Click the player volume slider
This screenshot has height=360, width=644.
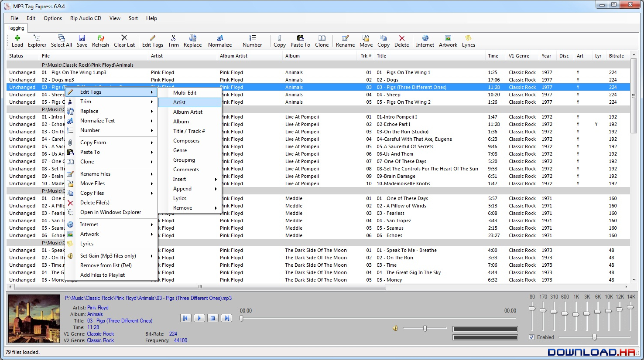tap(425, 329)
